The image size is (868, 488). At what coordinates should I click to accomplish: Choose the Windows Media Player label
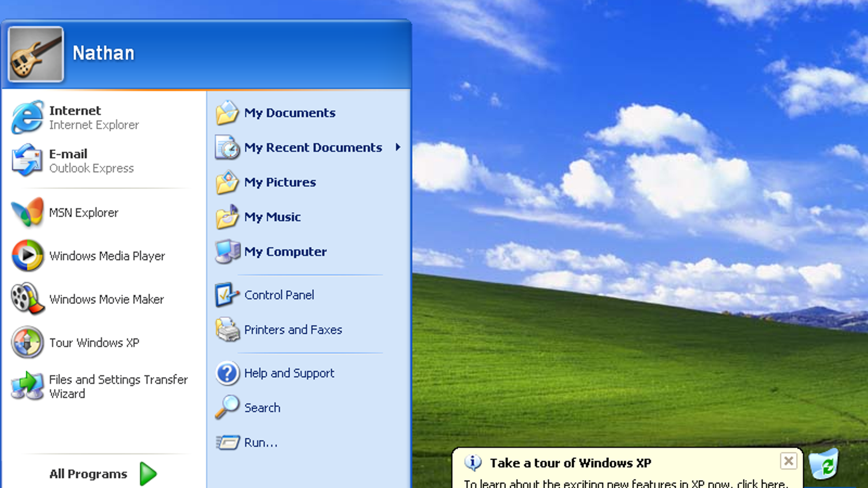point(107,256)
